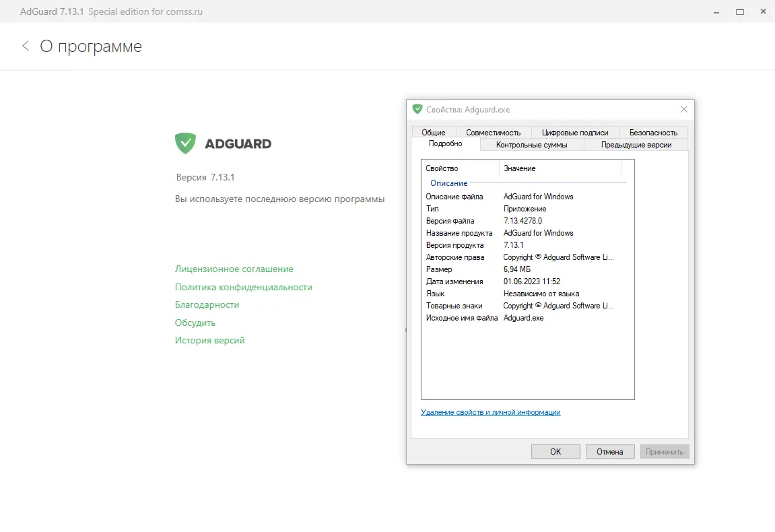Screen dimensions: 775x532
Task: Click the Отмена button
Action: tap(609, 451)
